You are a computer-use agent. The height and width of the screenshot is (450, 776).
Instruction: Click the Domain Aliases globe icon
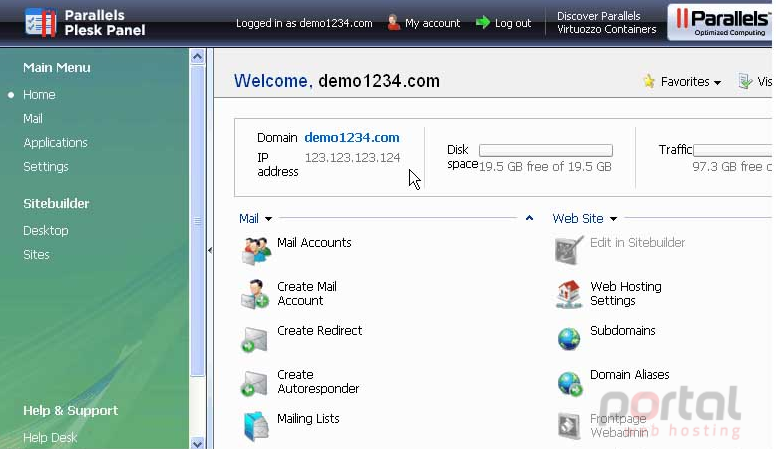pyautogui.click(x=570, y=384)
